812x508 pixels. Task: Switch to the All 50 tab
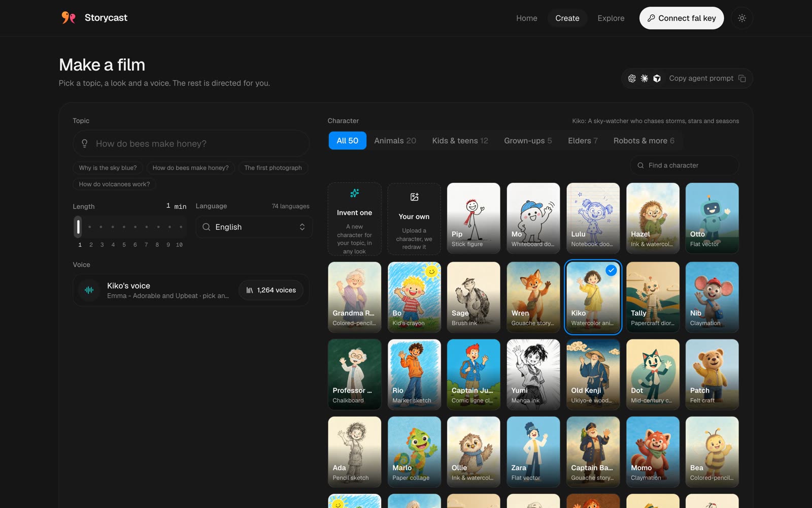[348, 141]
